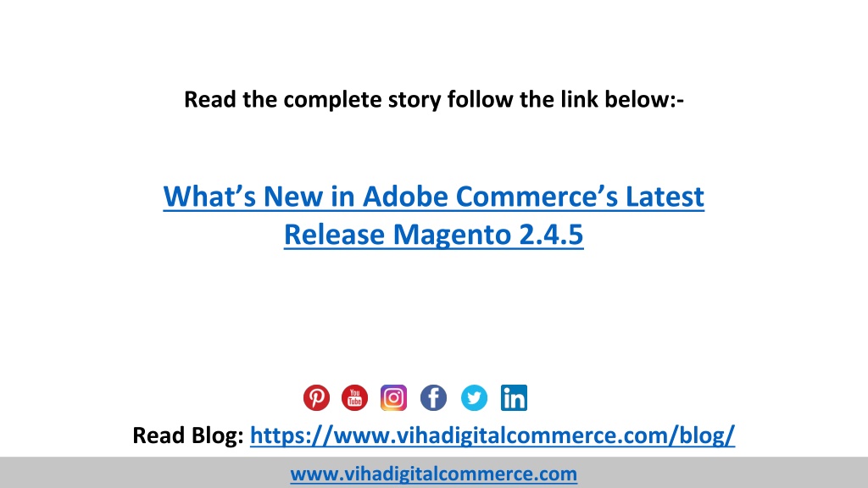The image size is (868, 488).
Task: Open "What's New in Adobe Commerce's Latest" link line
Action: [x=433, y=197]
